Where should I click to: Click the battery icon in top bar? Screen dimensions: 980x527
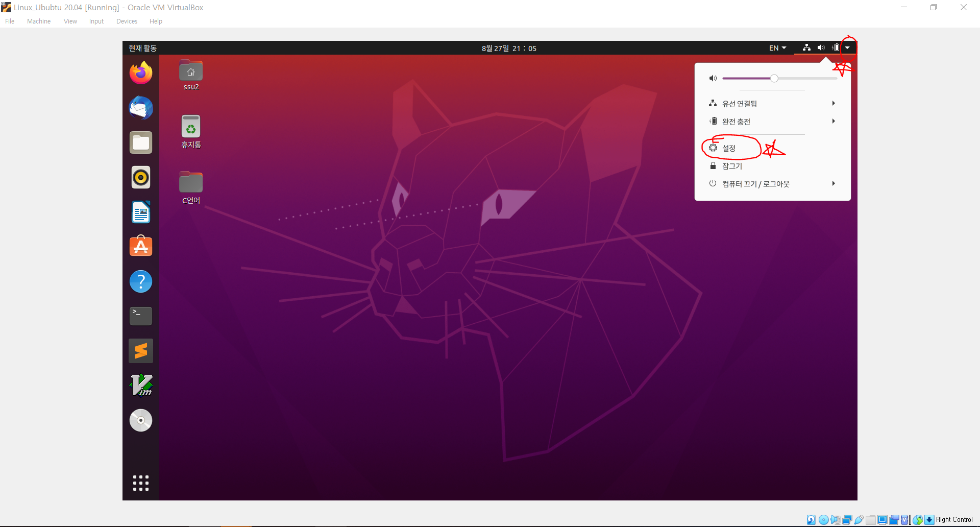(x=836, y=47)
